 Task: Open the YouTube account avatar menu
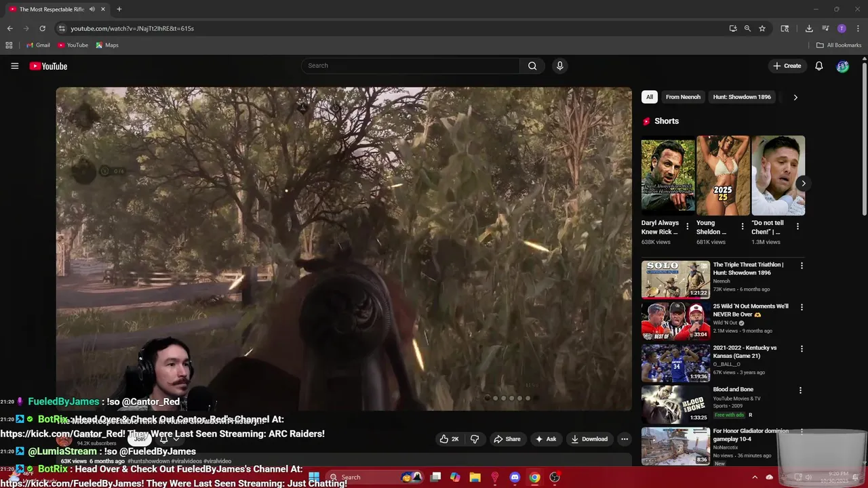[x=842, y=66]
